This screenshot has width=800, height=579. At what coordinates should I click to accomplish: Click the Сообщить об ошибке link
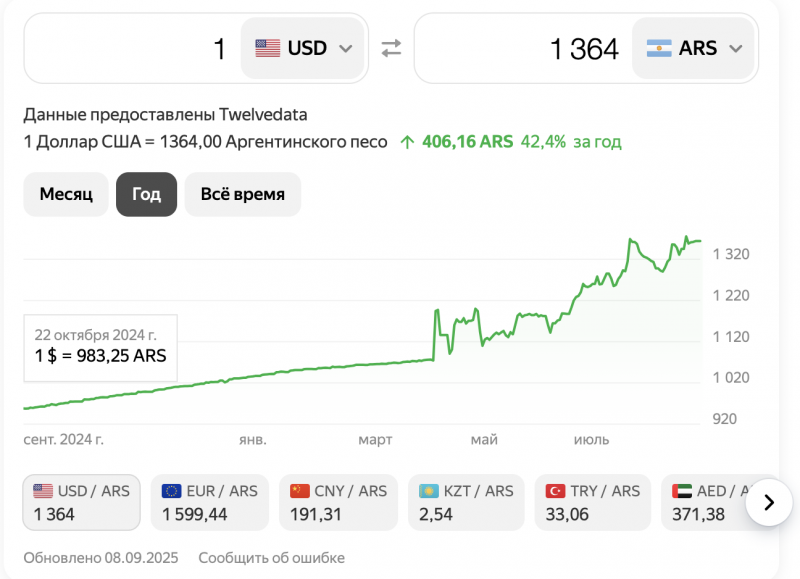click(x=271, y=558)
